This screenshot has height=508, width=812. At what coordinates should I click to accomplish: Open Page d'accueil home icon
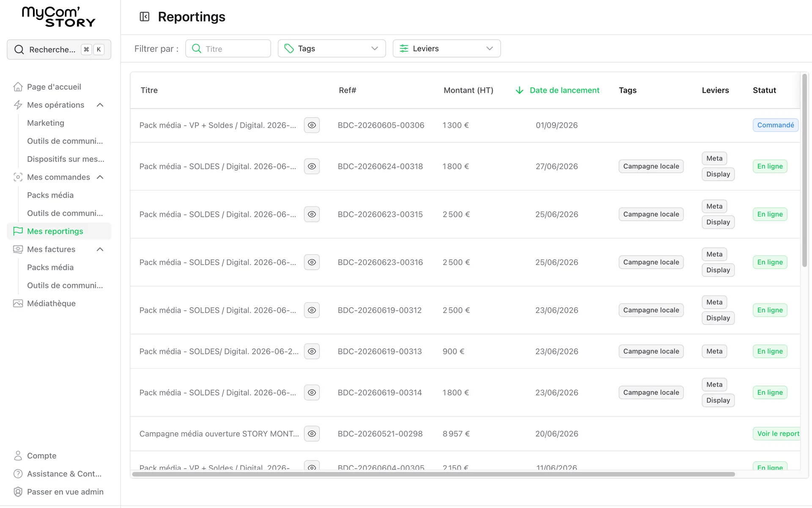pyautogui.click(x=18, y=87)
